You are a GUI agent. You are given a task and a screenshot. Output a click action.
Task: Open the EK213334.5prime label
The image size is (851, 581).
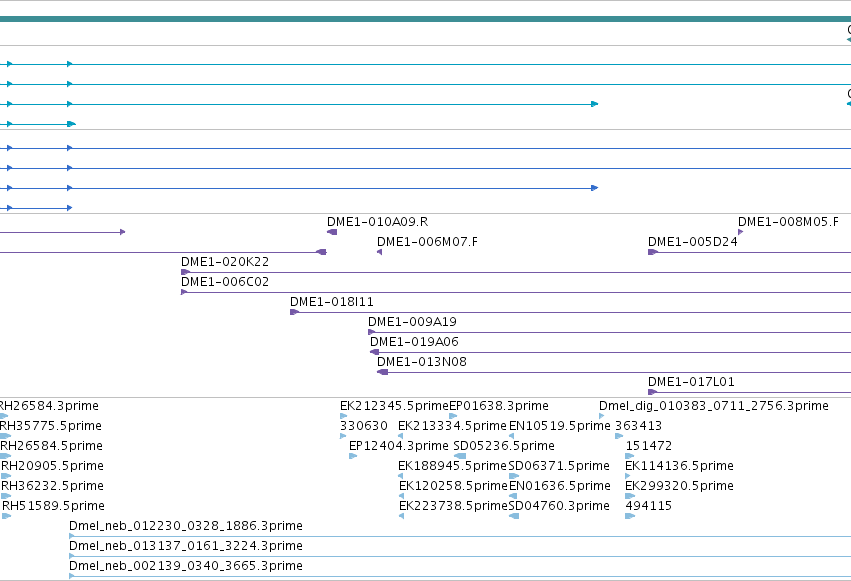point(452,426)
